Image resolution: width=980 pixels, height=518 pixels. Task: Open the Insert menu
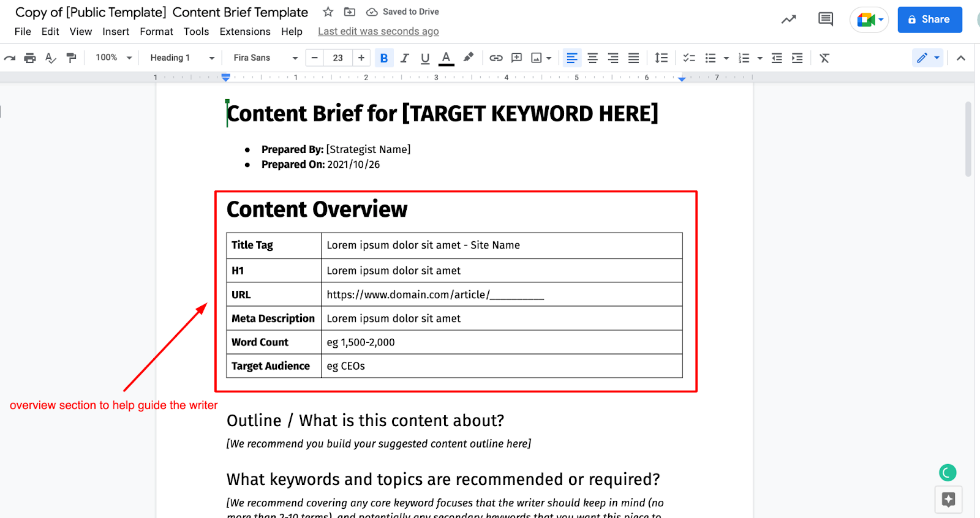click(116, 31)
